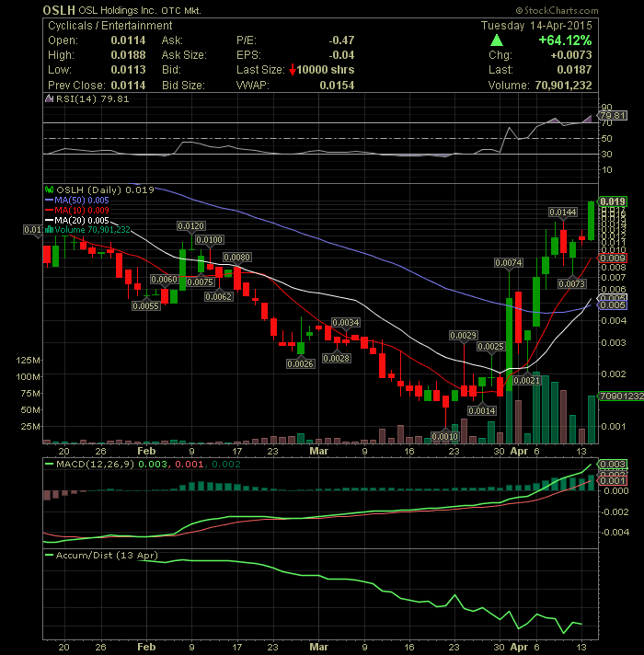Click the Last Size 10000 shrs value
644x655 pixels.
(x=326, y=70)
